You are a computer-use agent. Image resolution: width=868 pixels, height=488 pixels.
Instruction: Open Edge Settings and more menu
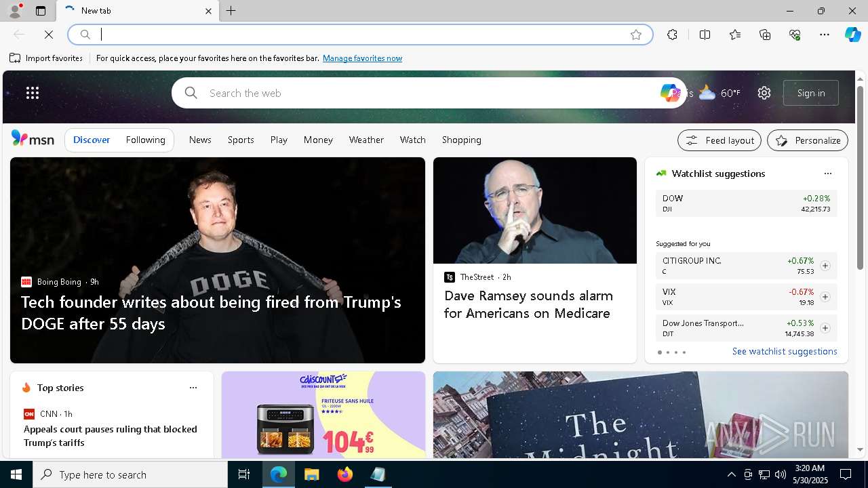[825, 35]
